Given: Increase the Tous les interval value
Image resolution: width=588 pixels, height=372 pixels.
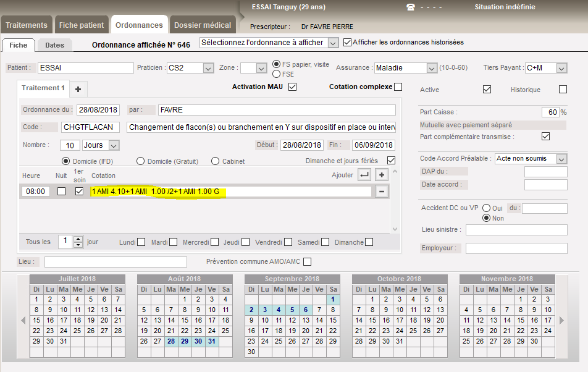Looking at the screenshot, I should pos(78,239).
